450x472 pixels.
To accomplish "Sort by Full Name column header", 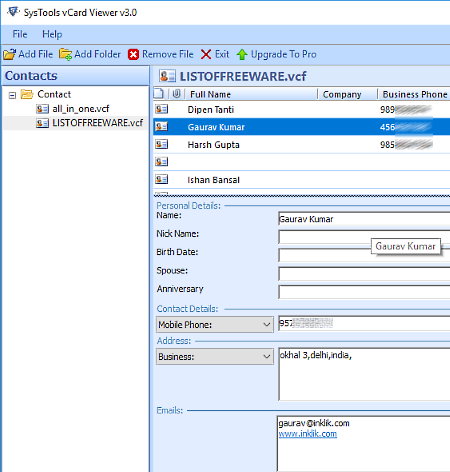I will click(x=210, y=94).
